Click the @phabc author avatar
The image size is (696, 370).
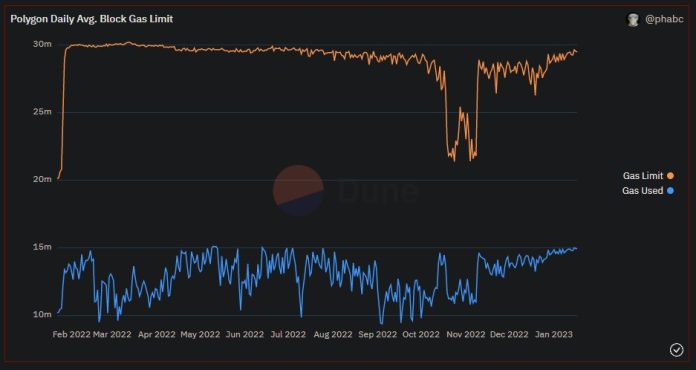pyautogui.click(x=633, y=20)
